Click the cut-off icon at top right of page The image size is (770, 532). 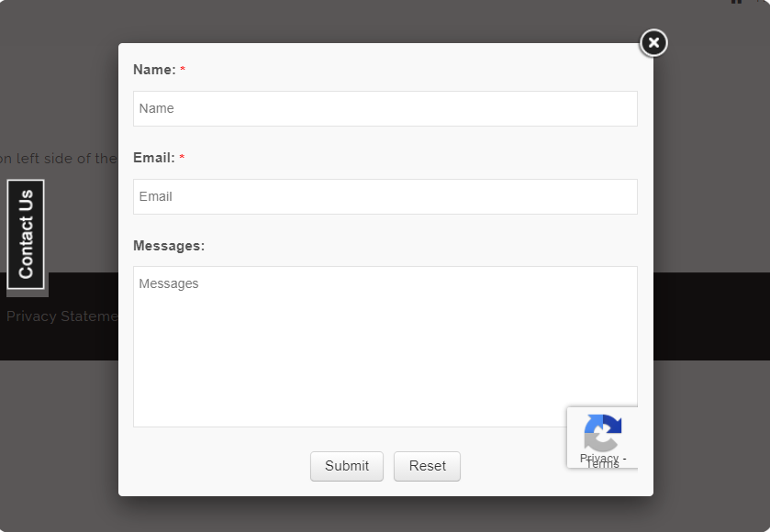pyautogui.click(x=736, y=3)
